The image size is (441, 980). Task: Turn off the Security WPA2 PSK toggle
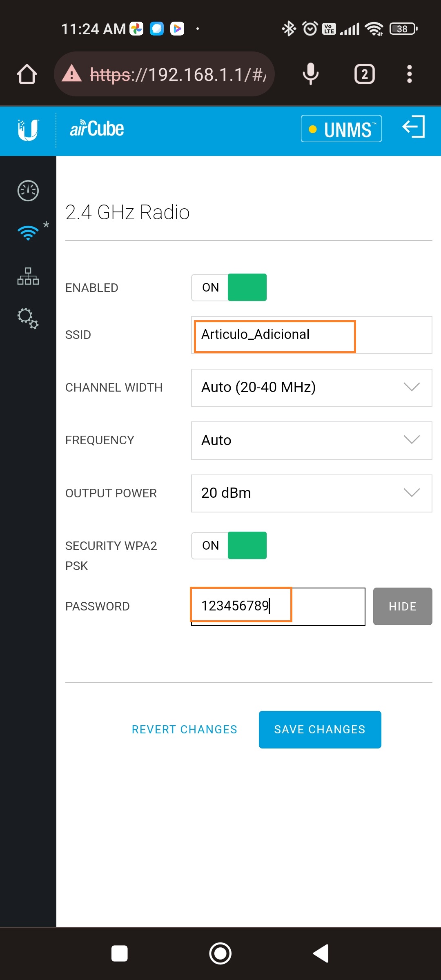coord(229,546)
